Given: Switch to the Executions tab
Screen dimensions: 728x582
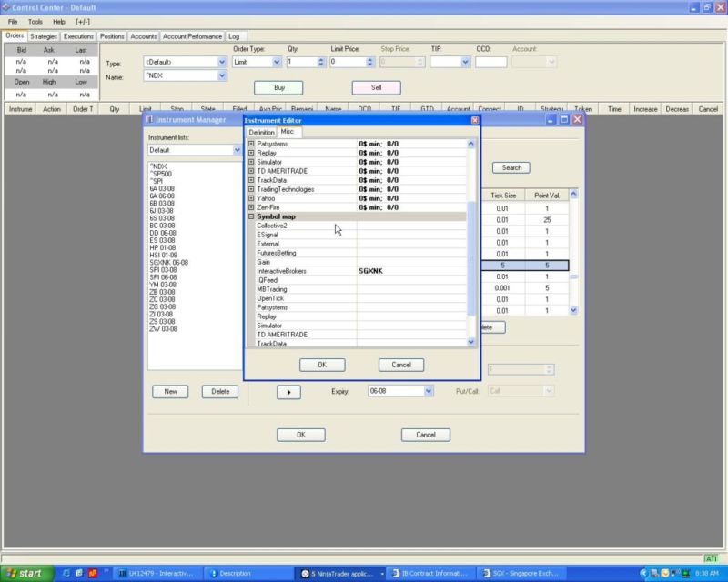Looking at the screenshot, I should click(x=78, y=36).
